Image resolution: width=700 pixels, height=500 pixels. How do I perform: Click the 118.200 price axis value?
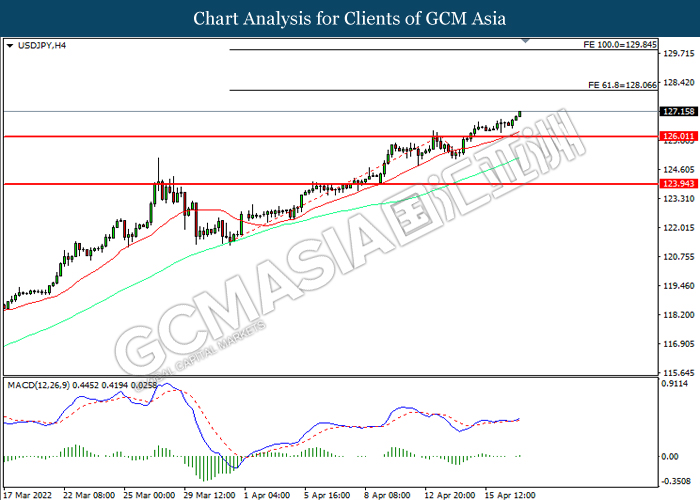point(679,315)
